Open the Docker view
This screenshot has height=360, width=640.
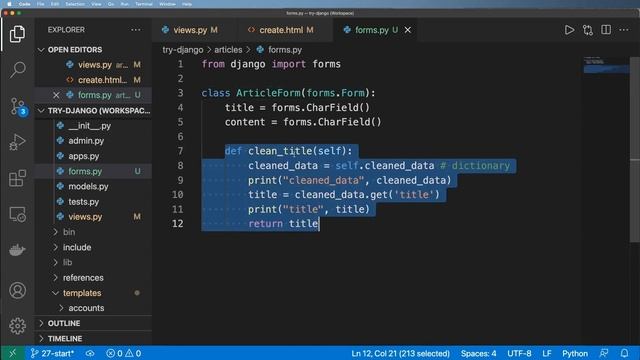coord(17,249)
